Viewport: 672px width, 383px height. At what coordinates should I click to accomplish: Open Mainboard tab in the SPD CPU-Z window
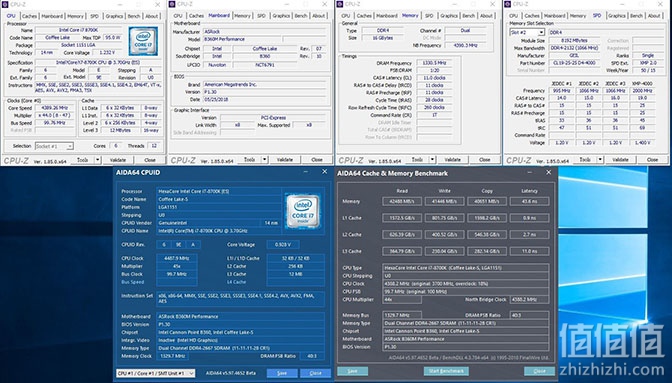[x=555, y=16]
